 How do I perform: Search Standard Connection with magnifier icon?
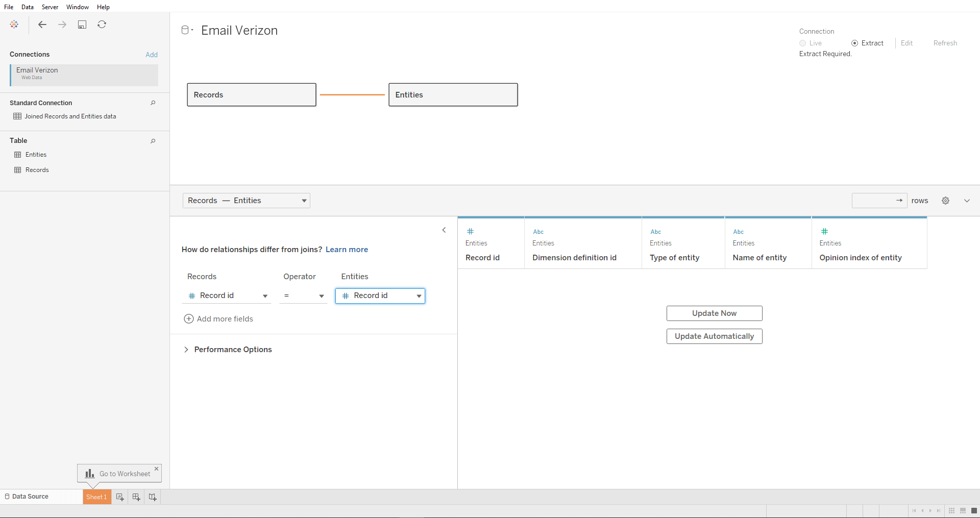tap(153, 103)
